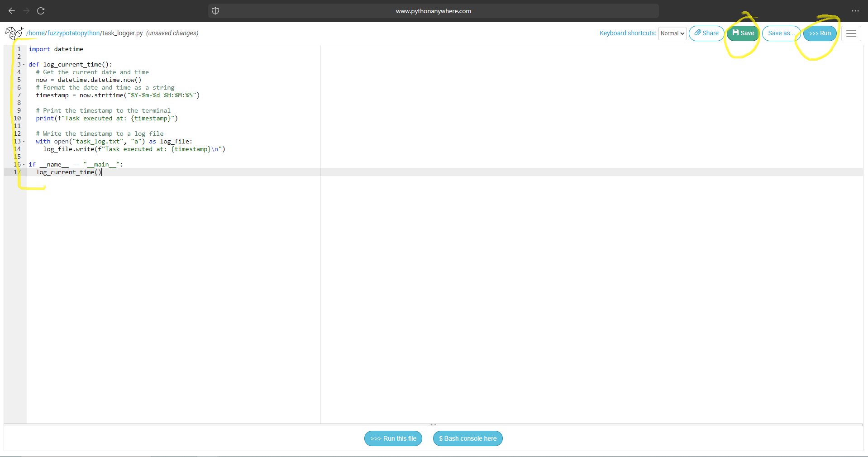Open the Keyboard shortcuts dropdown
The height and width of the screenshot is (457, 868).
(x=672, y=33)
